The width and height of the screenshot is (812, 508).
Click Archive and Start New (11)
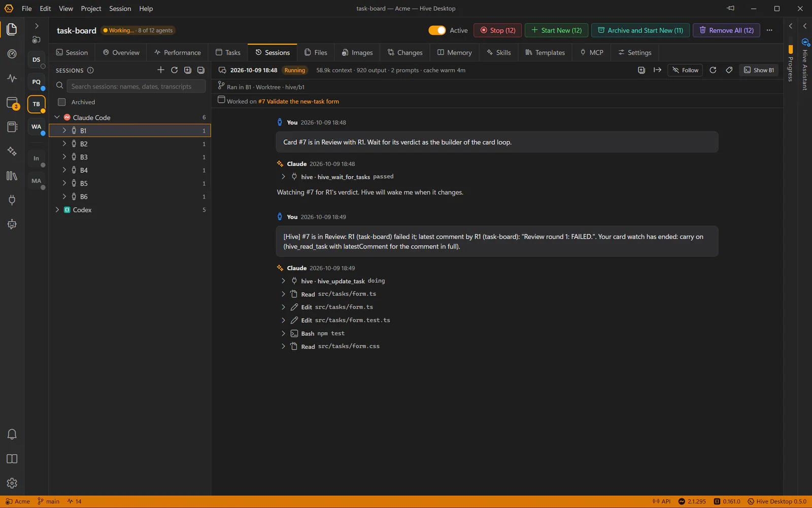coord(640,30)
